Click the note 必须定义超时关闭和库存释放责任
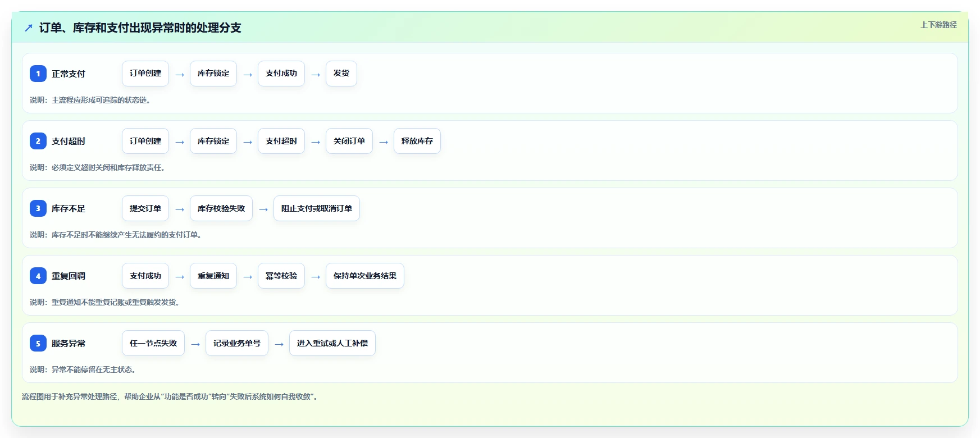 [x=97, y=167]
